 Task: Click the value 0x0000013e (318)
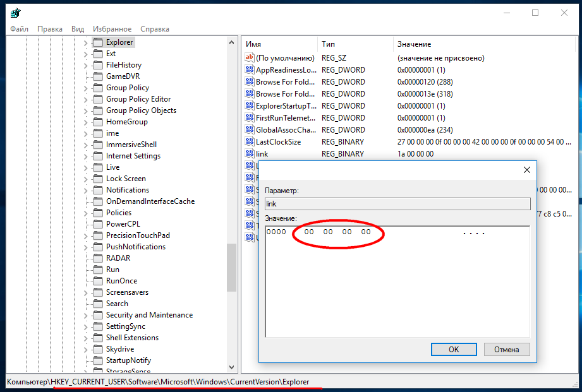click(425, 94)
